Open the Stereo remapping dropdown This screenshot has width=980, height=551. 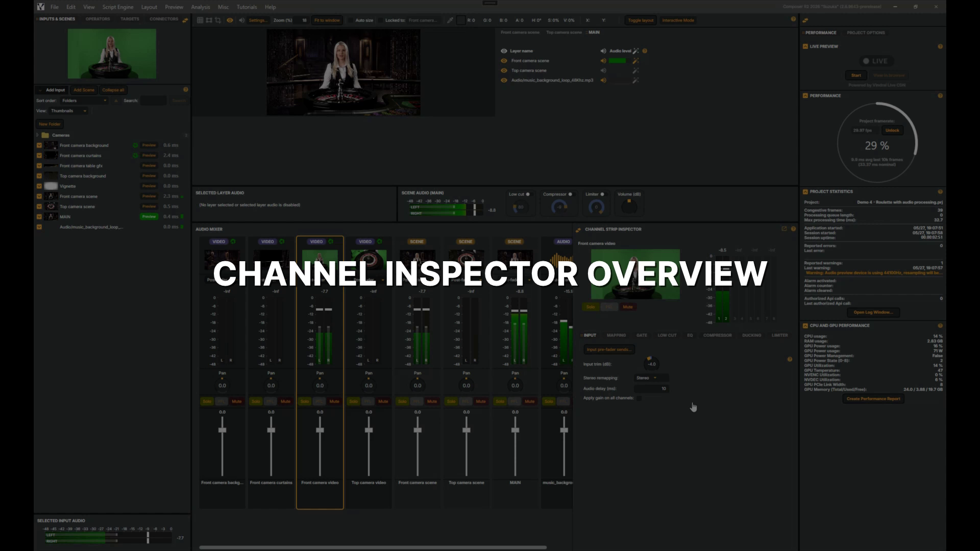(651, 378)
